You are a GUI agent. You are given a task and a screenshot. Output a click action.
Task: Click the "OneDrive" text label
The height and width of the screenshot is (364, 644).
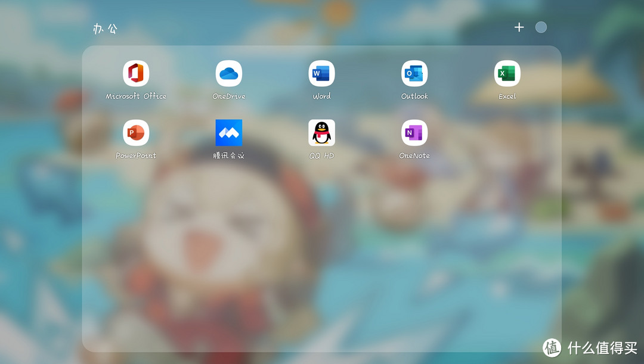pyautogui.click(x=229, y=96)
